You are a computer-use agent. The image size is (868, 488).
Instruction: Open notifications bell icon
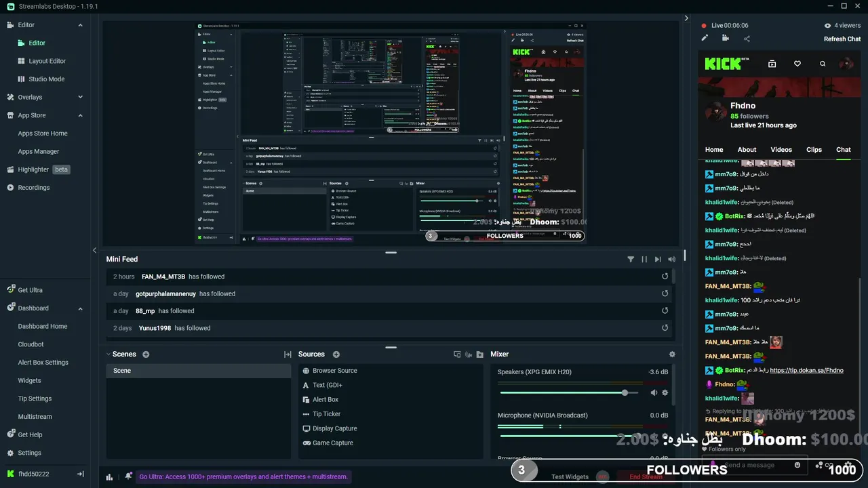pos(128,476)
